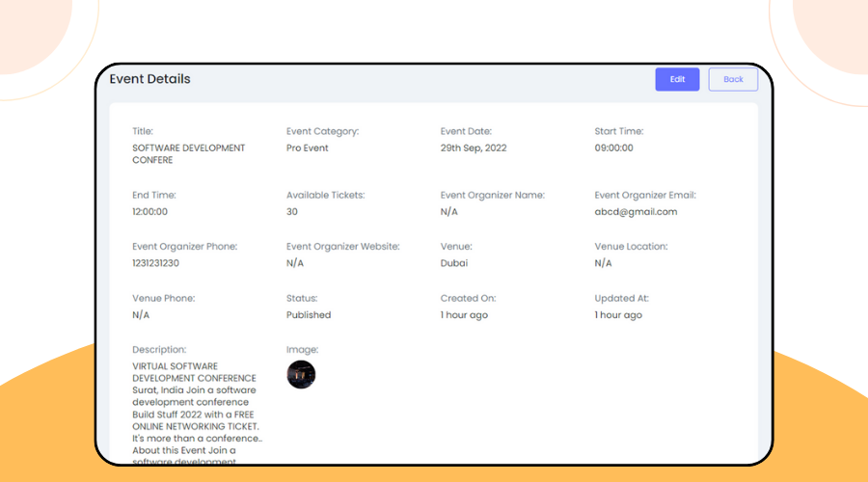Select the 29th Sep, 2022 event date
The image size is (868, 482).
pos(473,148)
